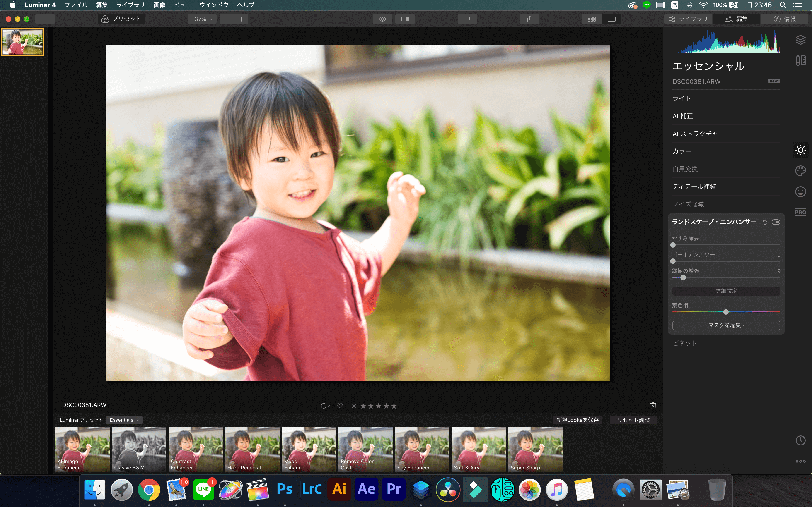
Task: Select the Portrait face tools icon
Action: 800,191
